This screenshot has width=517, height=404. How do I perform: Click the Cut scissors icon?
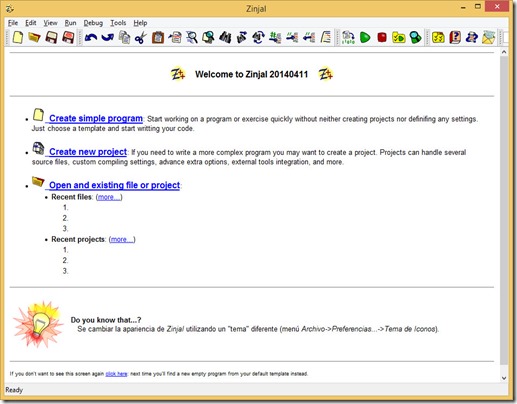[x=141, y=37]
